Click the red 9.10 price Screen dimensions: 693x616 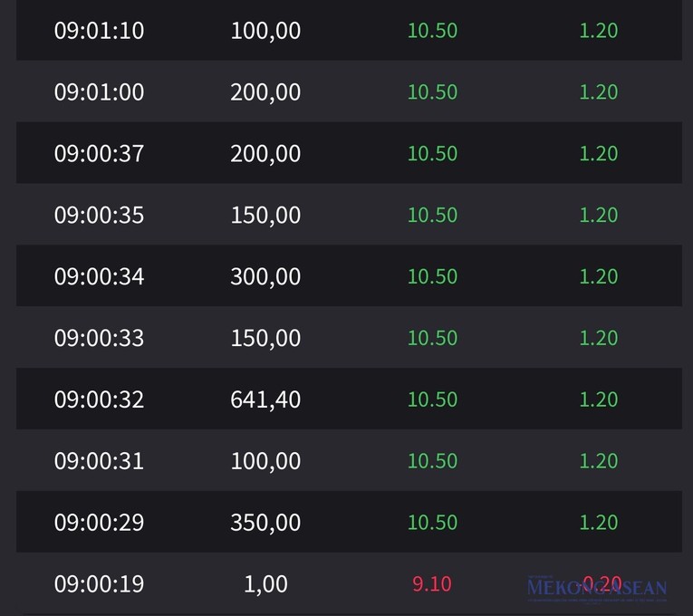(x=432, y=584)
